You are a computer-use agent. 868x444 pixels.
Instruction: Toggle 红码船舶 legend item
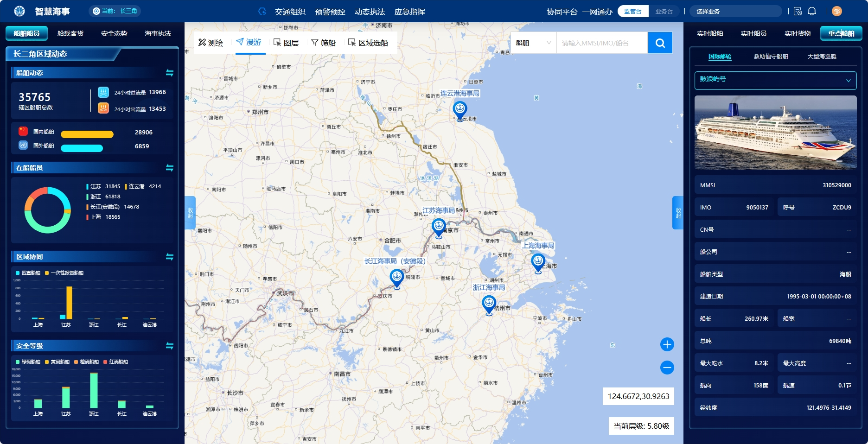pos(115,362)
